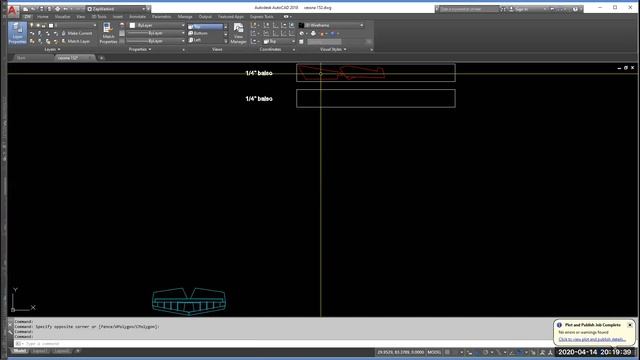Expand the Visual Styles panel title
This screenshot has height=360, width=640.
tap(333, 49)
